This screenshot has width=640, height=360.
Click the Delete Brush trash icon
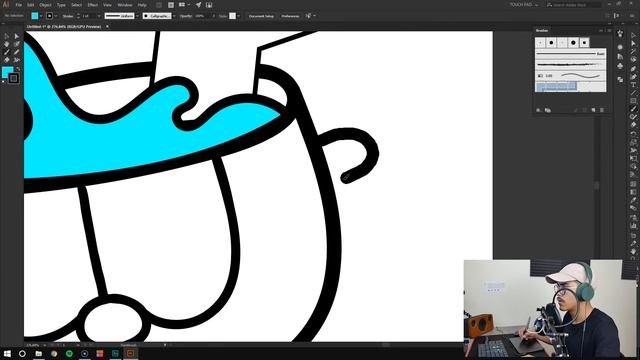click(602, 110)
